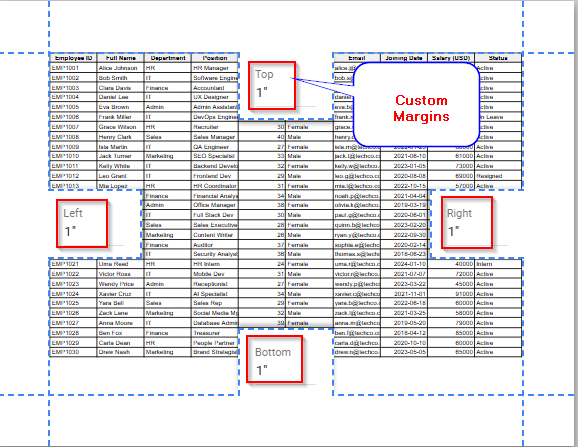Click the 73000 salary cell

pyautogui.click(x=451, y=166)
